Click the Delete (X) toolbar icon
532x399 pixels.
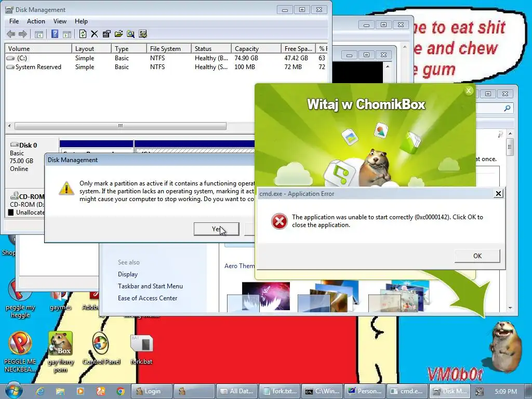tap(95, 34)
